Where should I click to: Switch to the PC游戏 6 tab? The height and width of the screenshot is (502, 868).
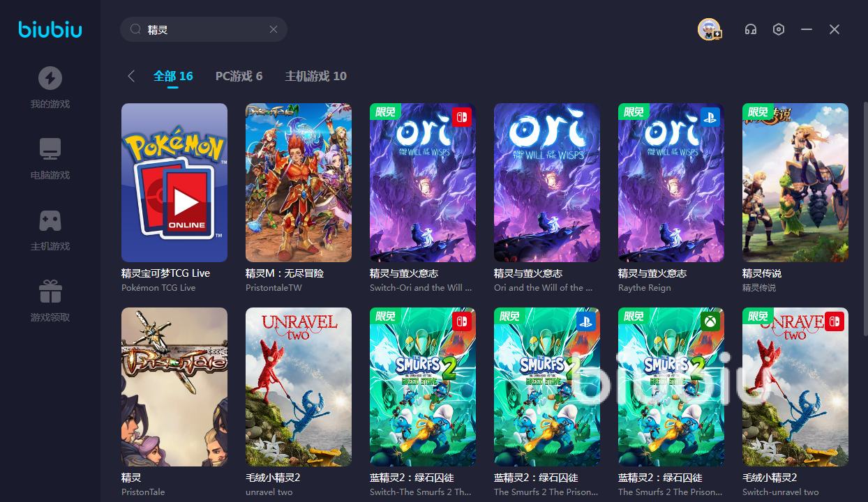point(239,76)
